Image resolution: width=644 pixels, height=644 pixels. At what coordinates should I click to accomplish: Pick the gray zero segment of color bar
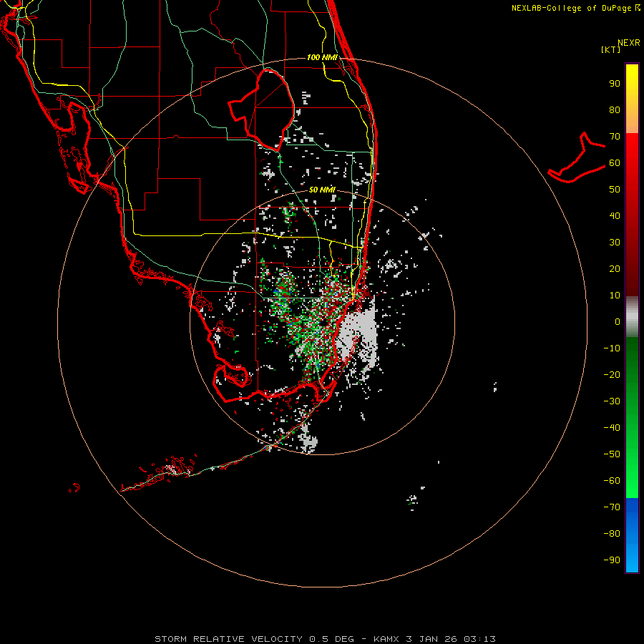(x=632, y=317)
